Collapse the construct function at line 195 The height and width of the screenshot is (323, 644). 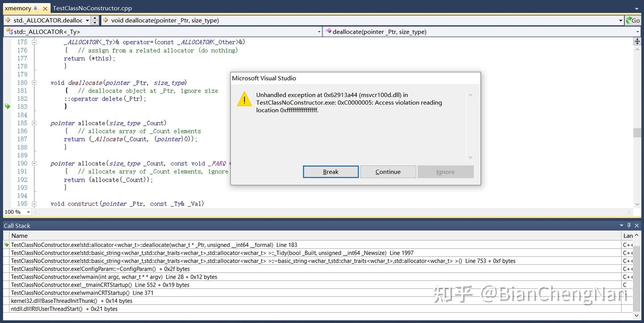click(34, 204)
